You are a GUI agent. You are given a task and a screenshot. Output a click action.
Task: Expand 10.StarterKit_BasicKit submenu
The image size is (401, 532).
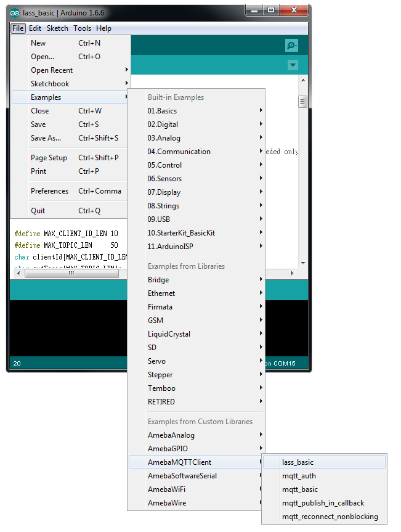[196, 233]
